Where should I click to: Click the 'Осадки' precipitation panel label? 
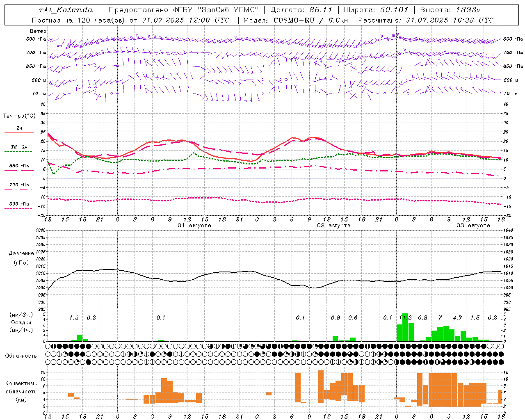(21, 322)
